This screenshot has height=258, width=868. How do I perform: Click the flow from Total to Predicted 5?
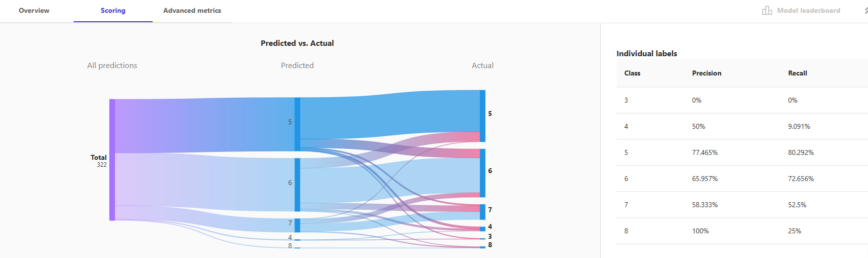click(203, 125)
